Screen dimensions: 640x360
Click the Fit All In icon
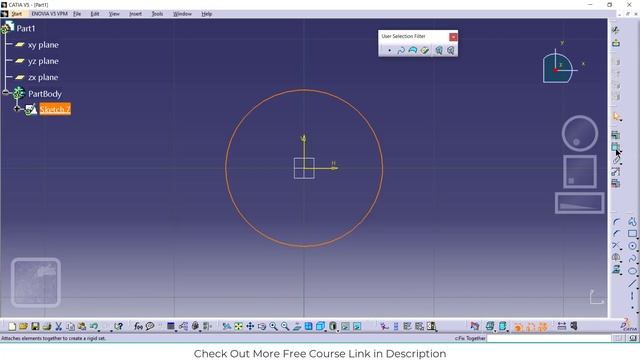[x=238, y=326]
